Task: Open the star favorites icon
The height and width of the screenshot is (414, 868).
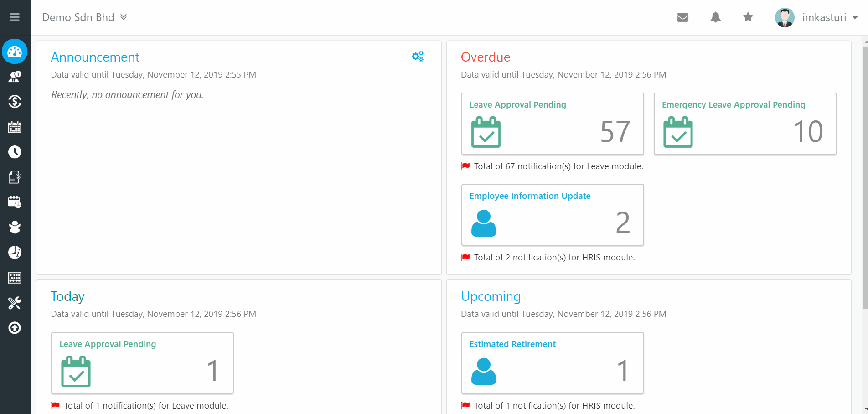Action: [748, 17]
